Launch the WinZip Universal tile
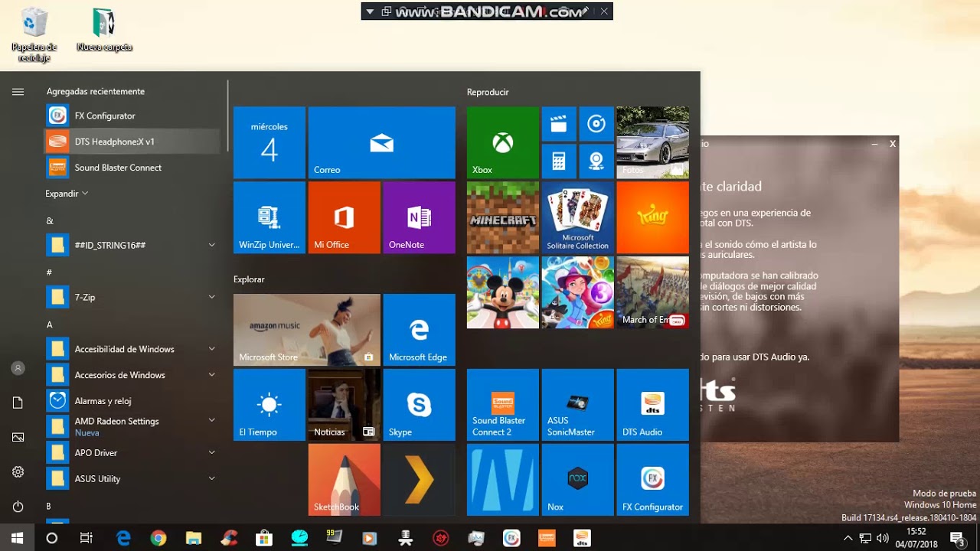 pyautogui.click(x=269, y=217)
